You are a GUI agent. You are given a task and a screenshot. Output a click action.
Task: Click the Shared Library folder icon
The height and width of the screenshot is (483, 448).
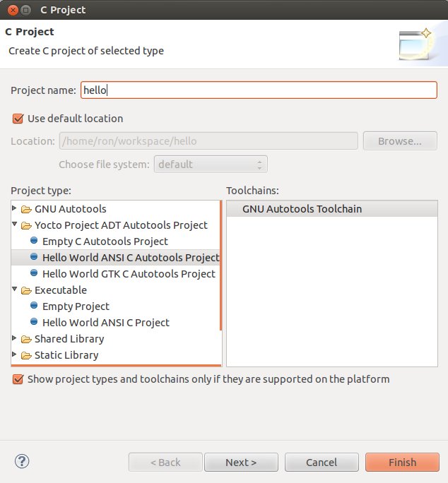tap(26, 339)
